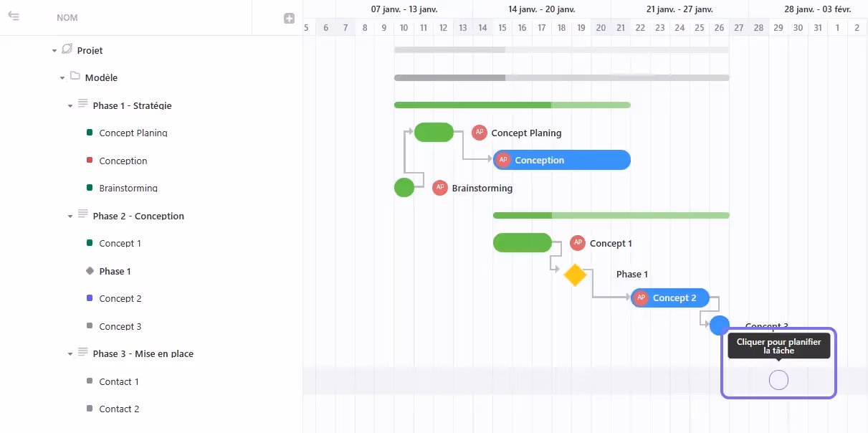Viewport: 868px width, 433px height.
Task: Click the list icon beside Phase 1 - Stratégie
Action: pos(83,104)
